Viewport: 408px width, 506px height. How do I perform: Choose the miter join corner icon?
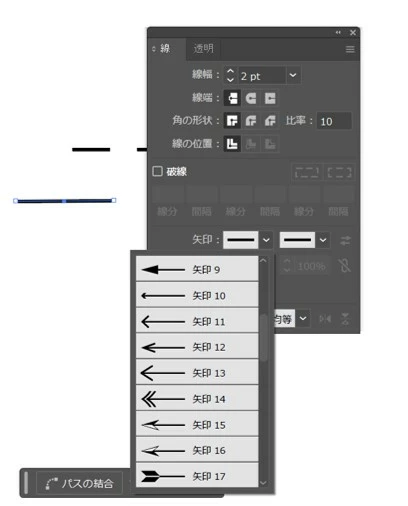232,121
